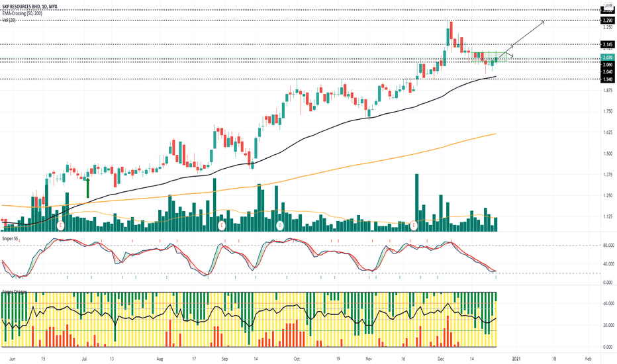Screen dimensions: 617x364
Task: Open the MYR currency selector
Action: pyautogui.click(x=608, y=6)
